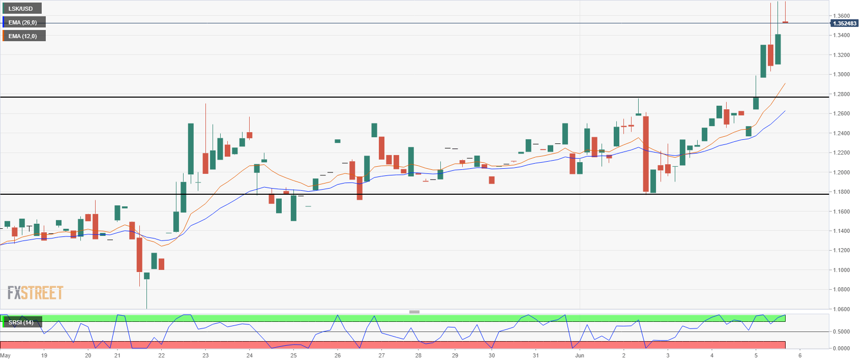Screen dimensions: 868x362
Task: Grab the pane divider handle above SRSI
Action: pos(414,312)
